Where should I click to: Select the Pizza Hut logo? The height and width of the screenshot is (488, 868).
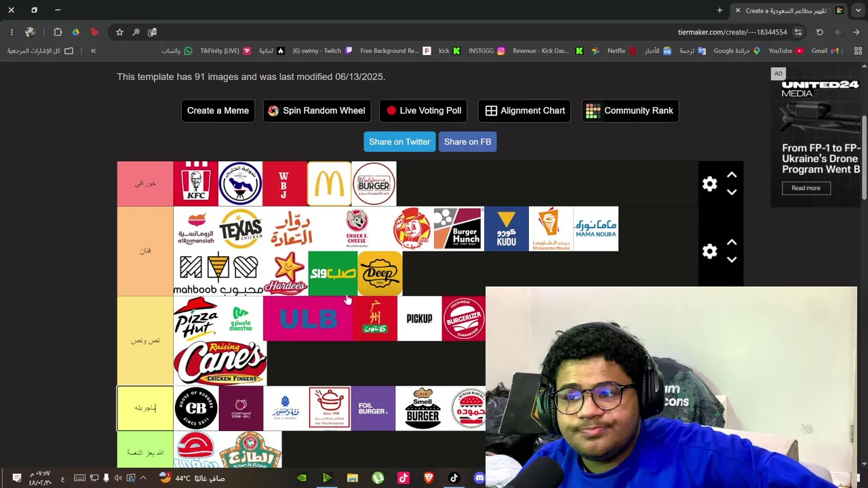(x=195, y=319)
